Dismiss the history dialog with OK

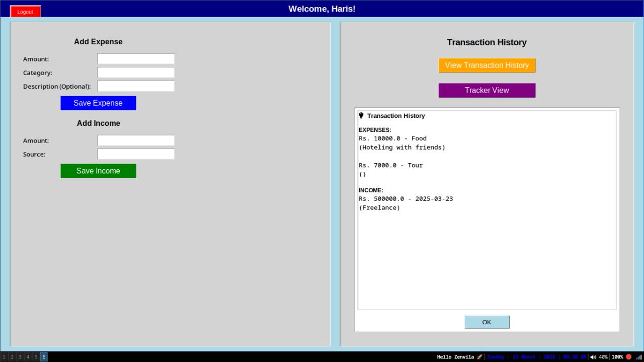tap(487, 322)
